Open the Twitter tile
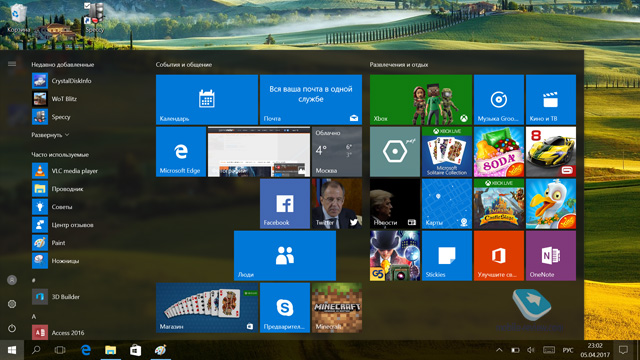This screenshot has width=640, height=360. [337, 204]
